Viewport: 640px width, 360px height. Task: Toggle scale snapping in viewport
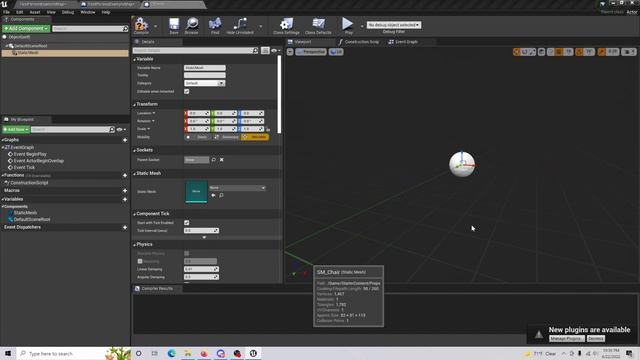click(602, 52)
